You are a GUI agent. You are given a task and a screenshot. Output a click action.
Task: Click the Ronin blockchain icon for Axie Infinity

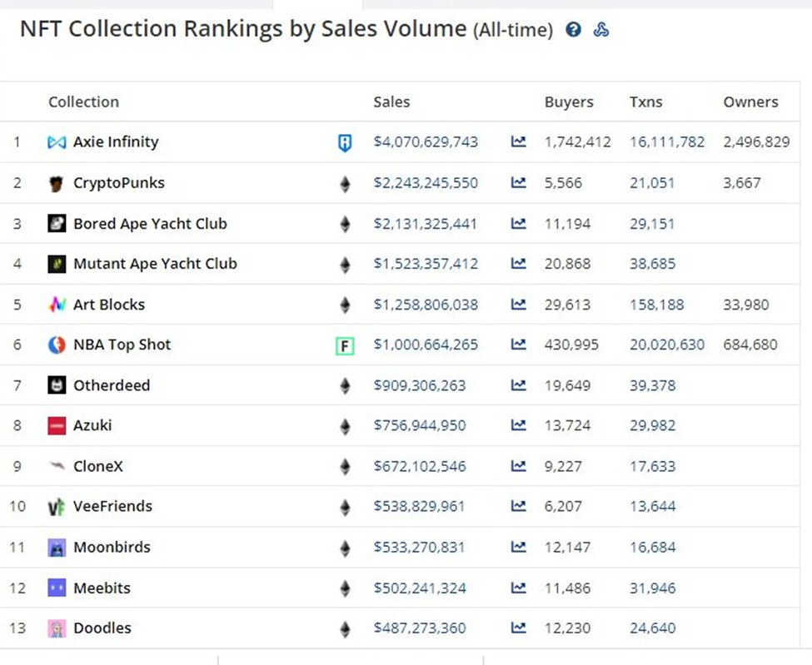(x=345, y=142)
